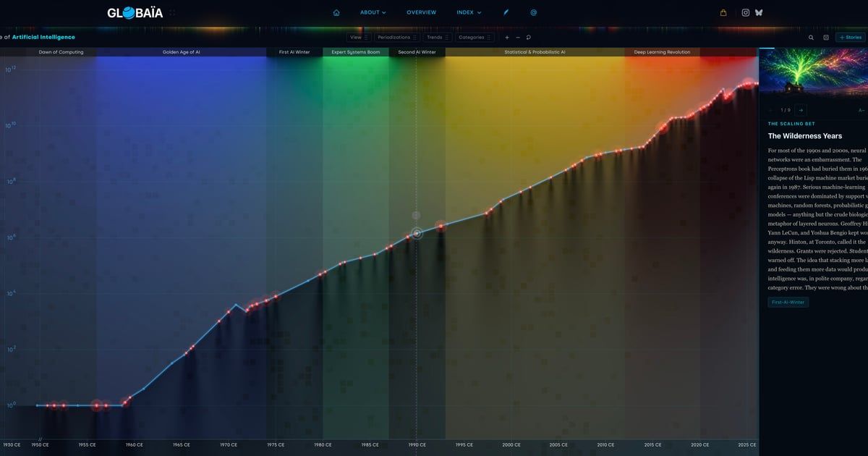The width and height of the screenshot is (868, 456).
Task: Click THE SCALING BET label
Action: point(791,124)
